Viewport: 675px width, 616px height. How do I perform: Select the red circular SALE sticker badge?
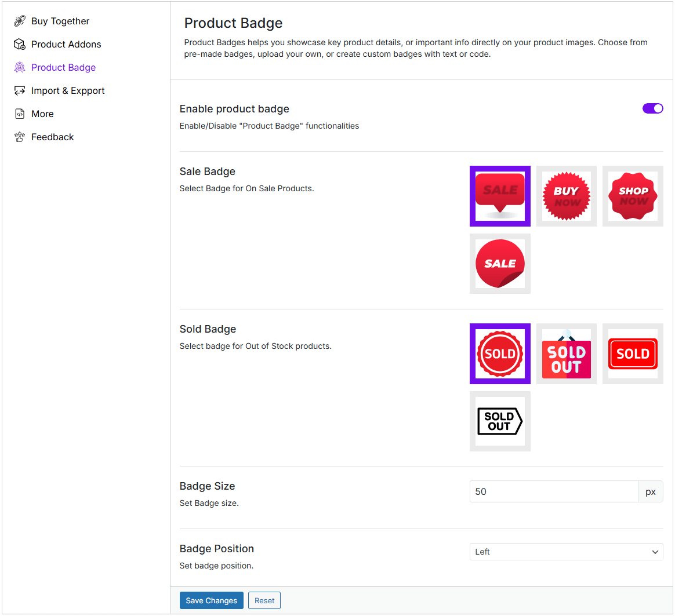pyautogui.click(x=500, y=264)
